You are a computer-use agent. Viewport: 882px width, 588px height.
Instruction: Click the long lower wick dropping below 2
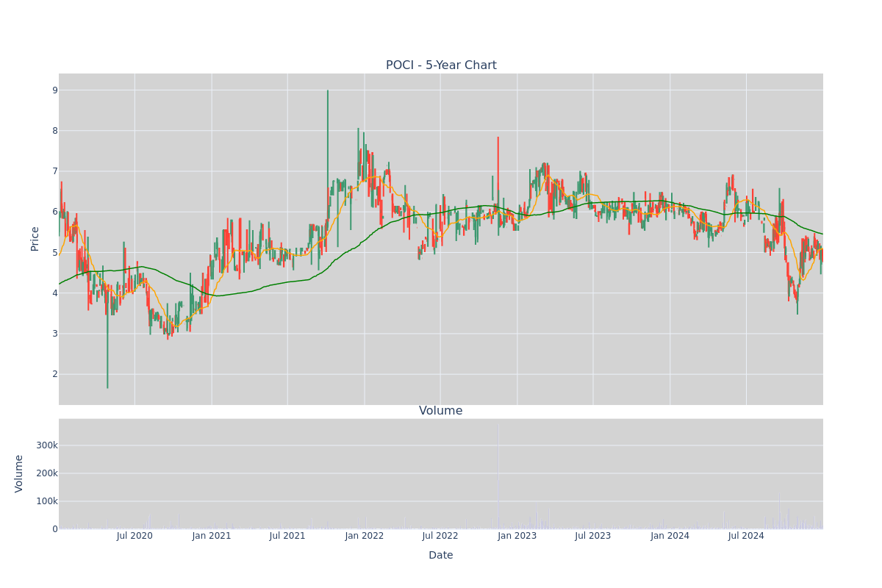click(107, 338)
